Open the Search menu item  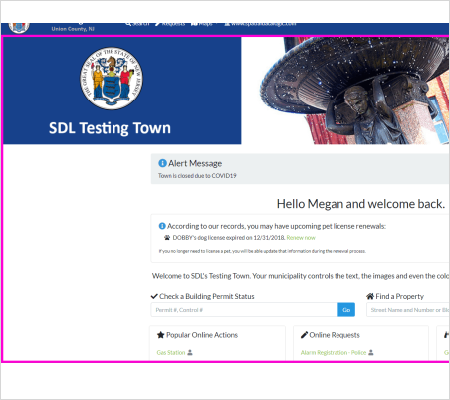tap(137, 24)
